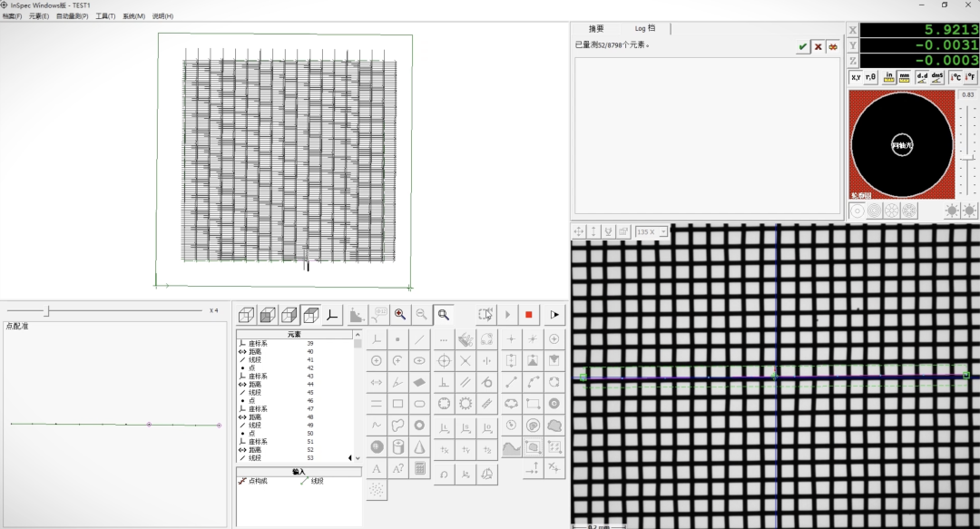Select the sphere measurement tool
Viewport: 980px width, 529px height.
377,447
